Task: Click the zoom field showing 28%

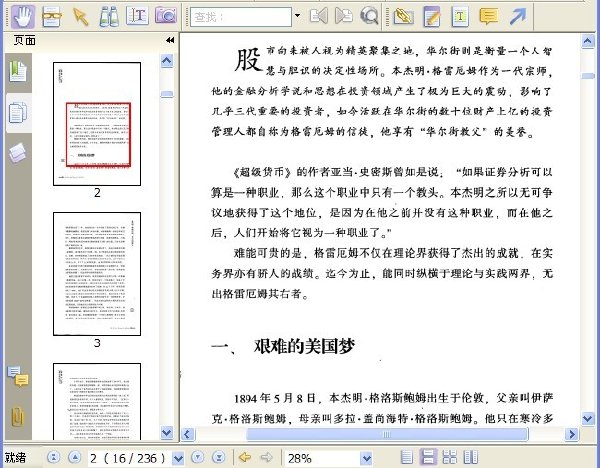Action: tap(322, 458)
